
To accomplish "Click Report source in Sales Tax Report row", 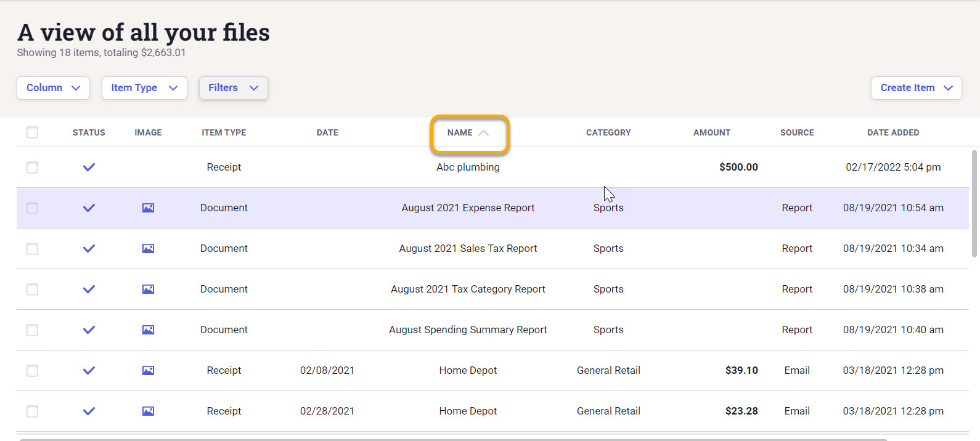I will click(x=797, y=248).
